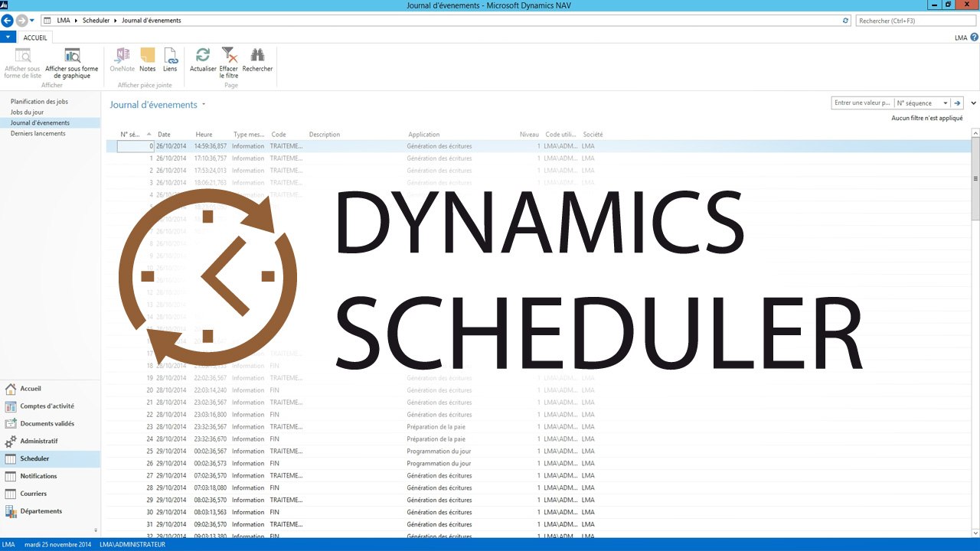Open the navigation history dropdown arrow
The image size is (980, 551).
[x=32, y=21]
